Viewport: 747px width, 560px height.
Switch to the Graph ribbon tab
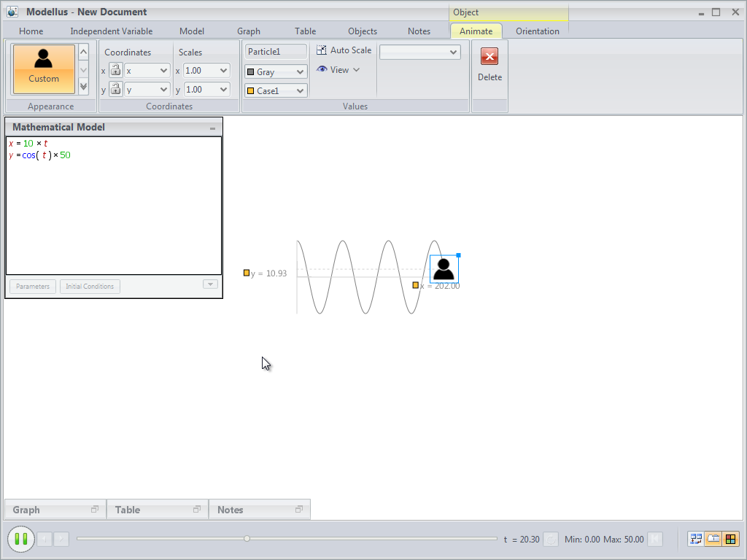249,31
